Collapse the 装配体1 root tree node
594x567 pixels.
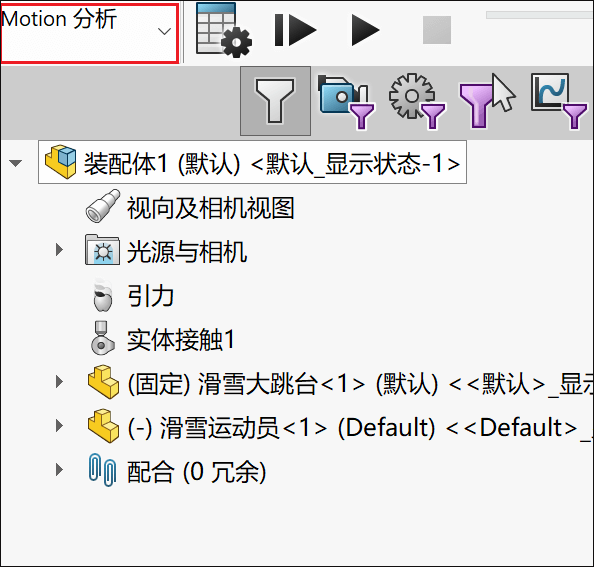pyautogui.click(x=16, y=163)
